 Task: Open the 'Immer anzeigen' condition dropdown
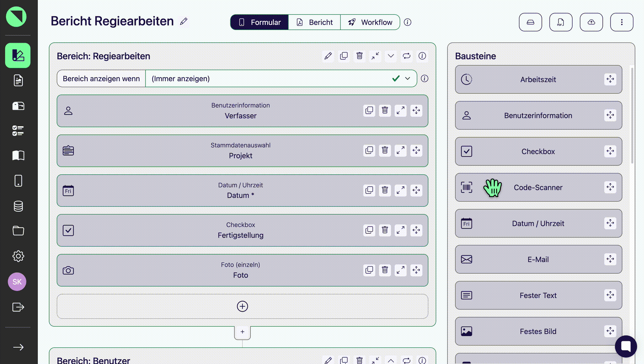click(407, 79)
